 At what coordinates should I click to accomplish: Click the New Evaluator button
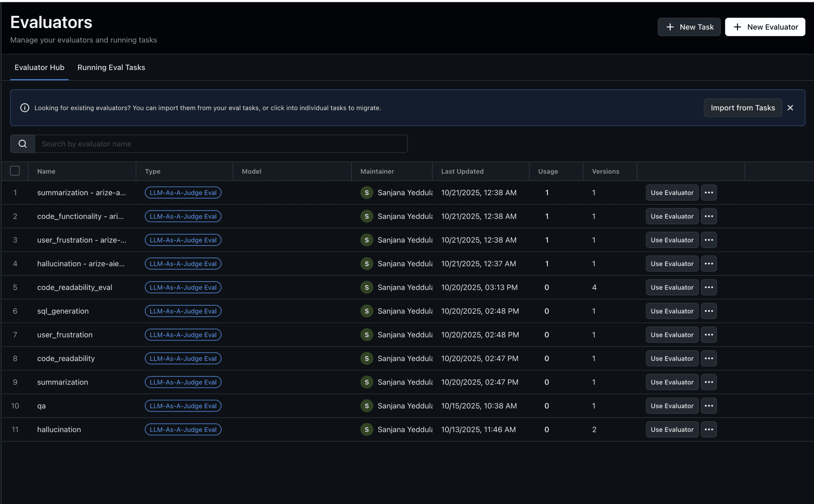point(765,27)
